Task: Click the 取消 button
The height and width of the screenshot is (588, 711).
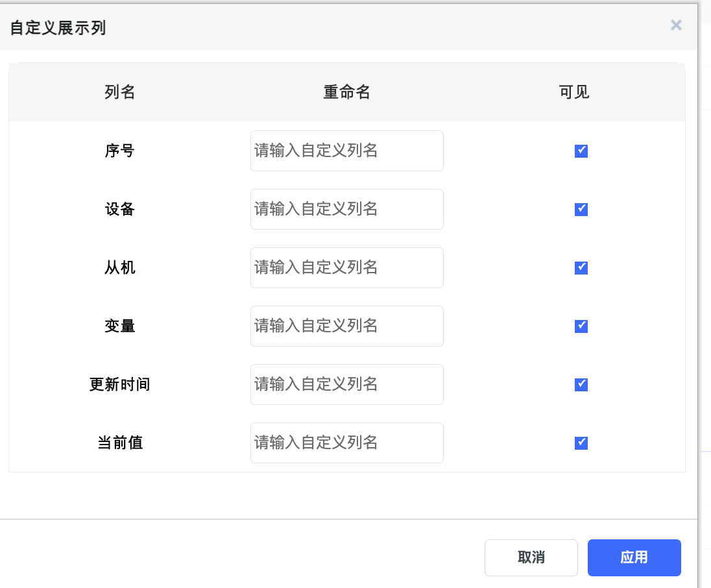Action: click(x=531, y=557)
